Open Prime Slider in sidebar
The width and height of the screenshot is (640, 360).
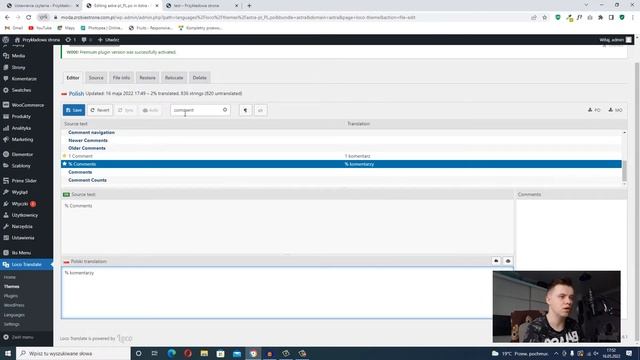pyautogui.click(x=24, y=181)
